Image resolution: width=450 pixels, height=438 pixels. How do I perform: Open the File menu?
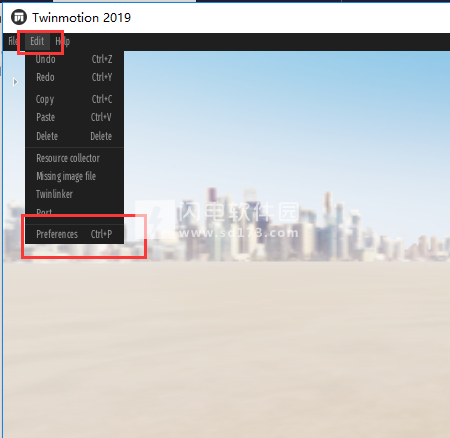(x=13, y=41)
